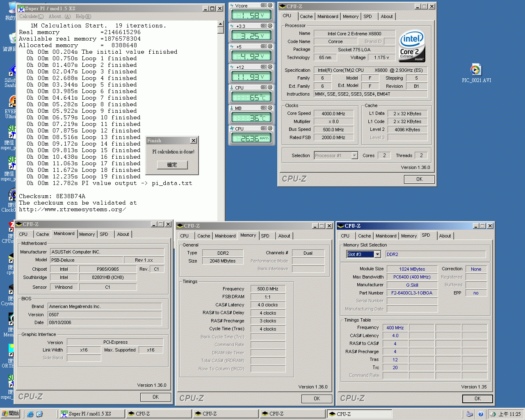The height and width of the screenshot is (420, 525).
Task: Open the Start menu button
Action: [10, 414]
